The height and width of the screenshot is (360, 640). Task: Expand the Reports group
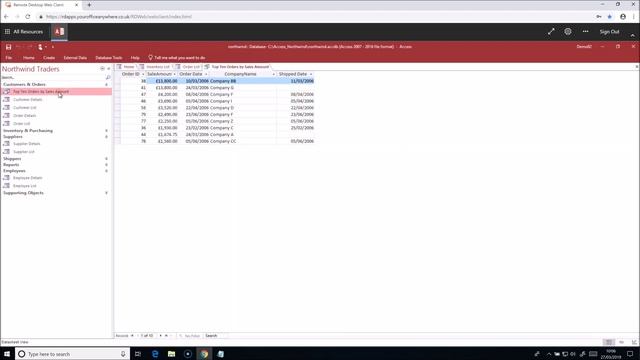[x=107, y=164]
